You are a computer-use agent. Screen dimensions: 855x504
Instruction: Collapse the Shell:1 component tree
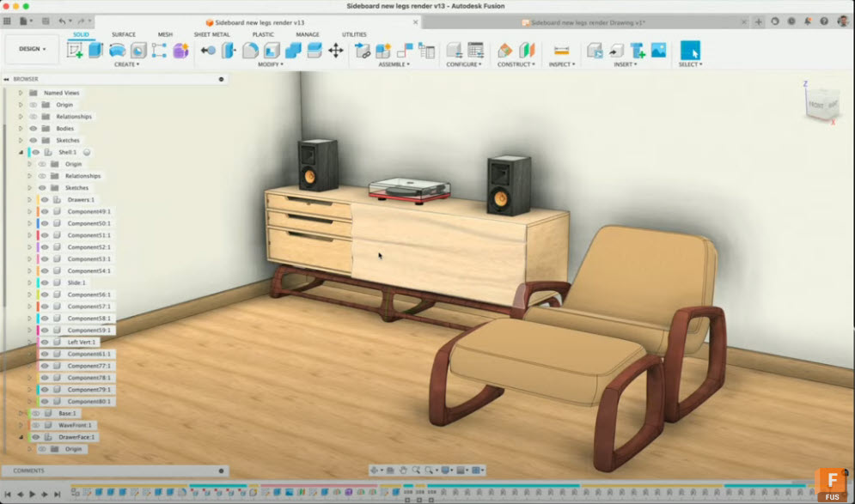tap(20, 152)
